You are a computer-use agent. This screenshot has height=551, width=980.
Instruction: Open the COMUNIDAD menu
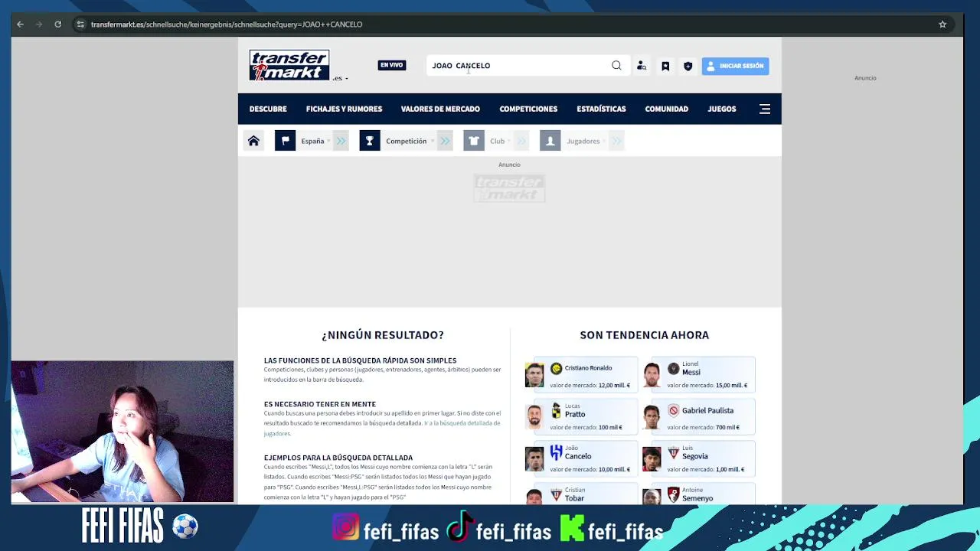(666, 109)
